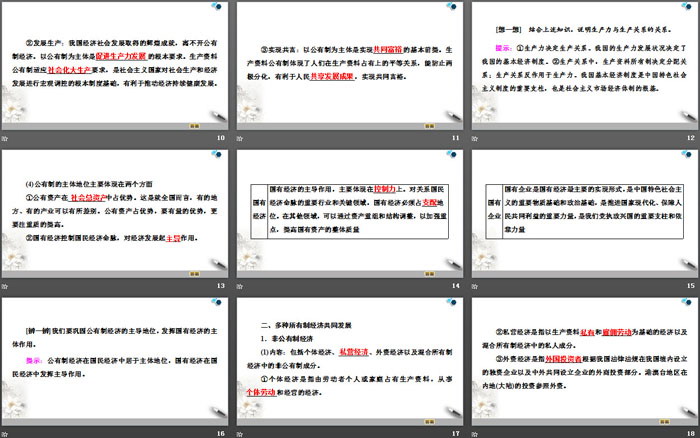Click the pen icon on slide 10
The width and height of the screenshot is (700, 438).
219,116
